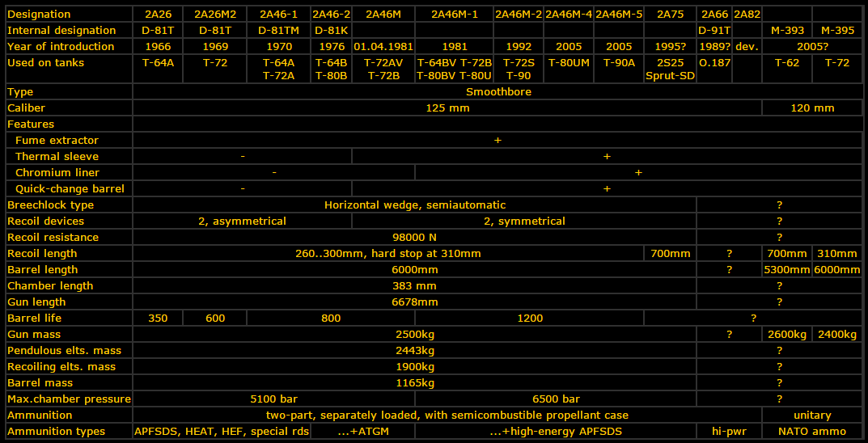This screenshot has width=868, height=443.
Task: Select the Smoothbore type cell
Action: 498,92
